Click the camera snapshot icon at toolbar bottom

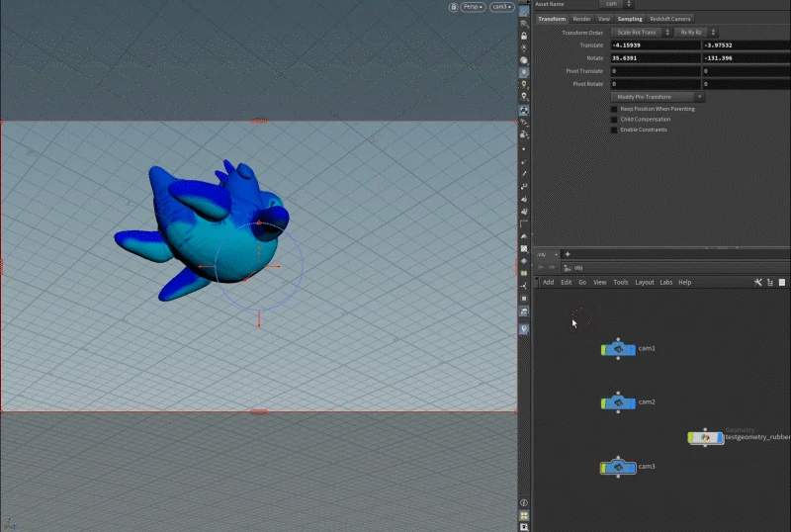(x=524, y=527)
